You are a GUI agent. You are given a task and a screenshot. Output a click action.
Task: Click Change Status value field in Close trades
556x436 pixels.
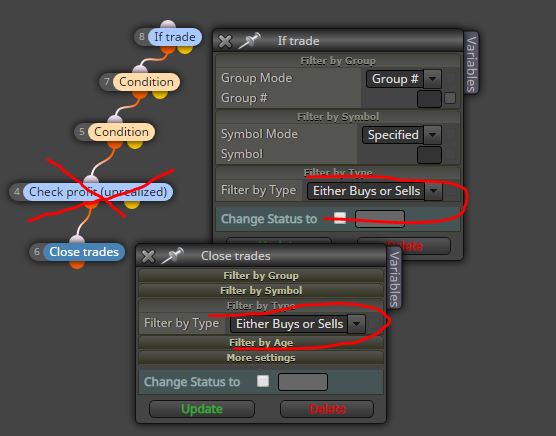pyautogui.click(x=303, y=382)
